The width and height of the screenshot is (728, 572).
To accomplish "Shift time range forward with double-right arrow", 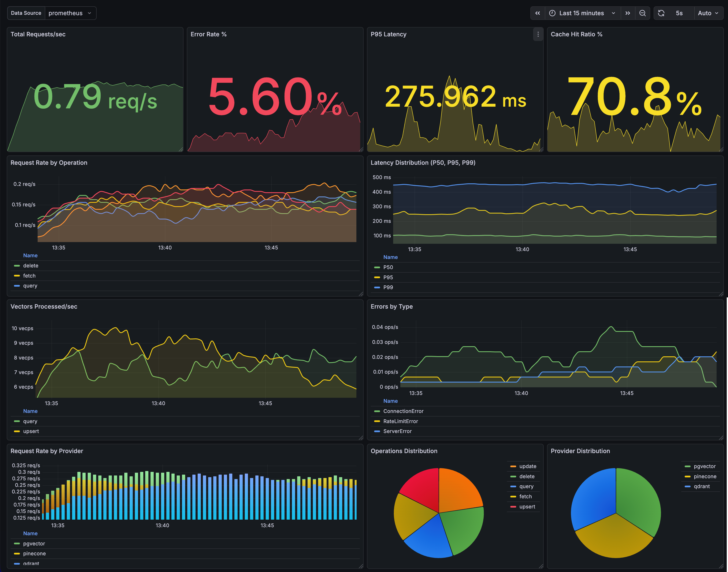I will pyautogui.click(x=628, y=13).
